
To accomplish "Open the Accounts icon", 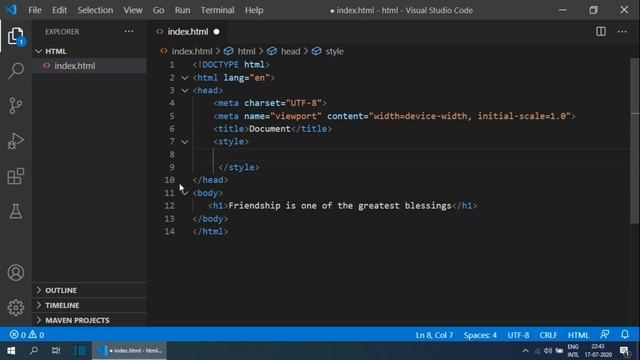I will [16, 272].
